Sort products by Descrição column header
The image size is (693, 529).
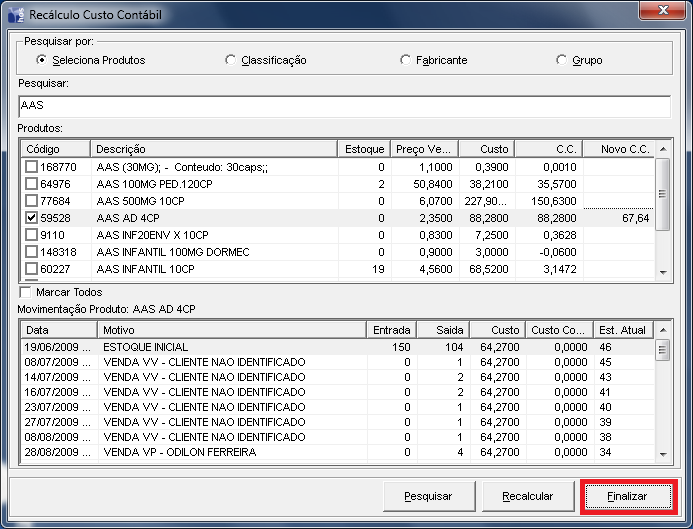click(213, 149)
